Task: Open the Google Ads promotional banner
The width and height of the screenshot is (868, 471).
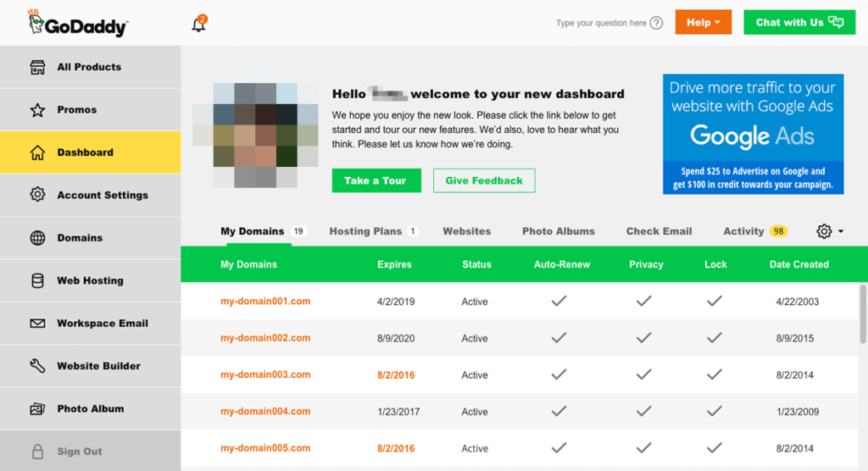Action: click(x=753, y=134)
